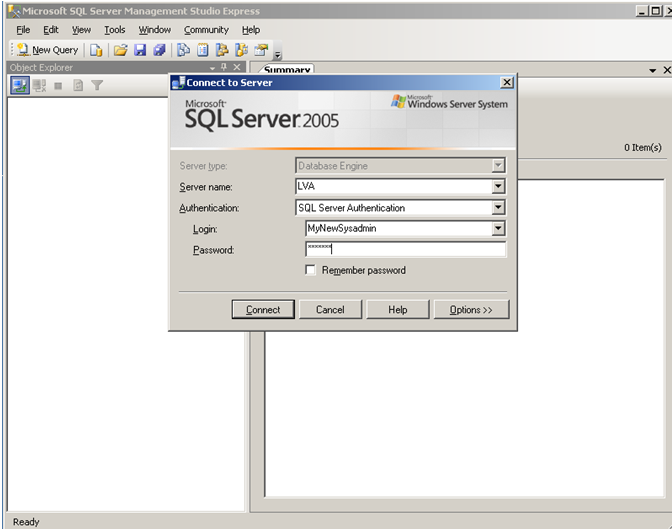Open the Community menu
The width and height of the screenshot is (672, 529).
coord(206,30)
